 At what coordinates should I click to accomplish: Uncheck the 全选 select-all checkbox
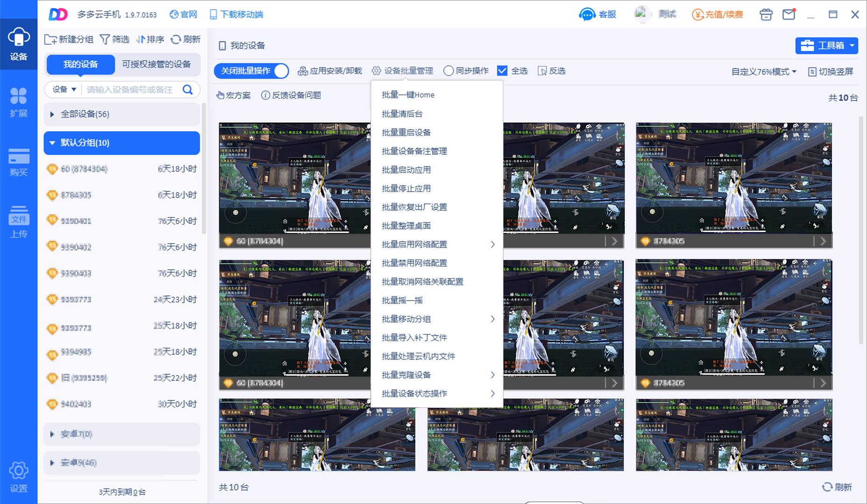tap(502, 71)
